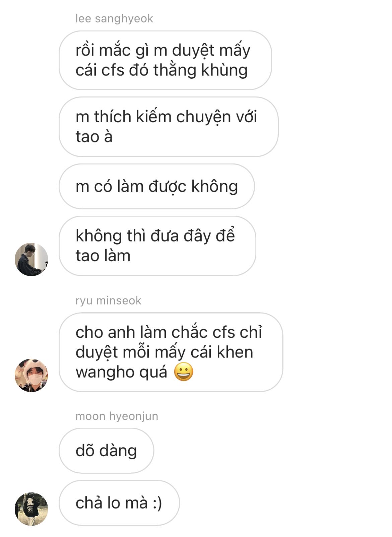Click the words 'tao làm' in lee's last bubble

pyautogui.click(x=103, y=256)
